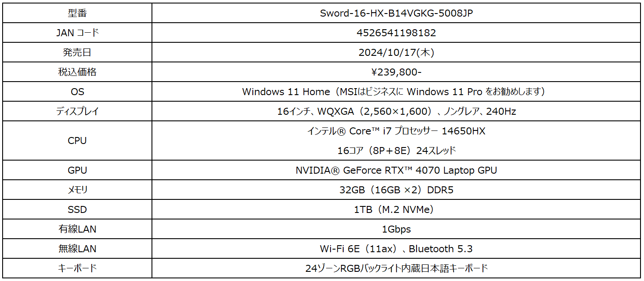
Task: Click the Windows 11 Home text
Action: [x=286, y=92]
